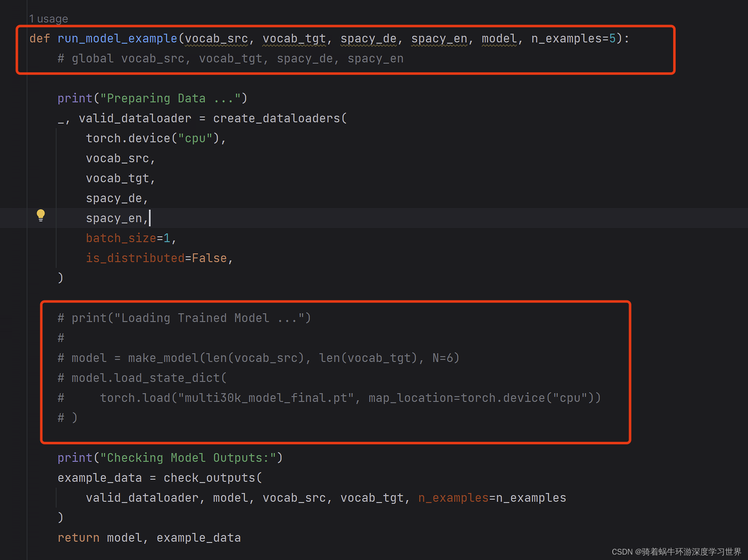Click the spacy_de parameter in the signature
This screenshot has height=560, width=748.
(x=369, y=39)
